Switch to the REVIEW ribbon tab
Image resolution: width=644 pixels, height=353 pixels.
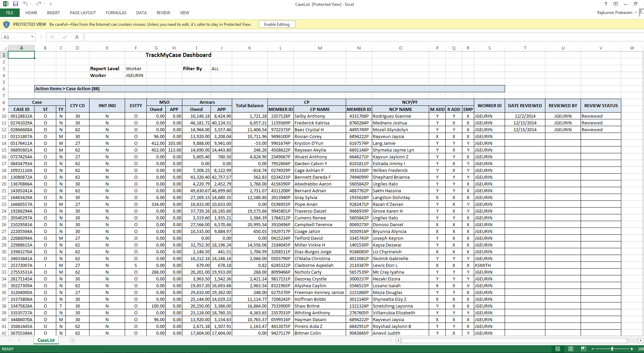coord(163,13)
